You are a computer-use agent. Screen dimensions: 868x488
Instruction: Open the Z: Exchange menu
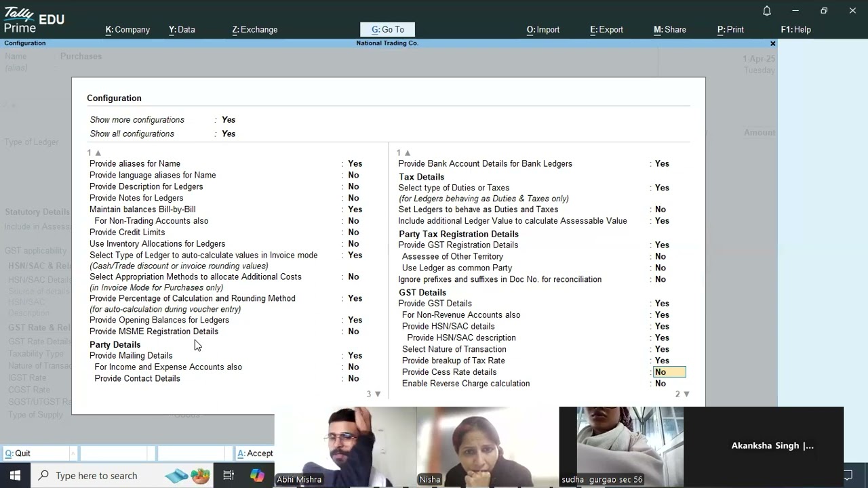point(255,30)
